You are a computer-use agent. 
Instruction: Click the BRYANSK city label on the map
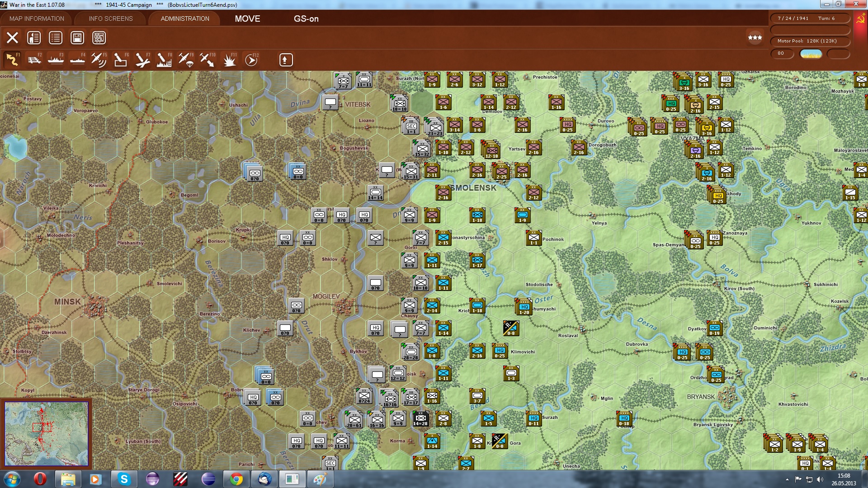pos(701,397)
